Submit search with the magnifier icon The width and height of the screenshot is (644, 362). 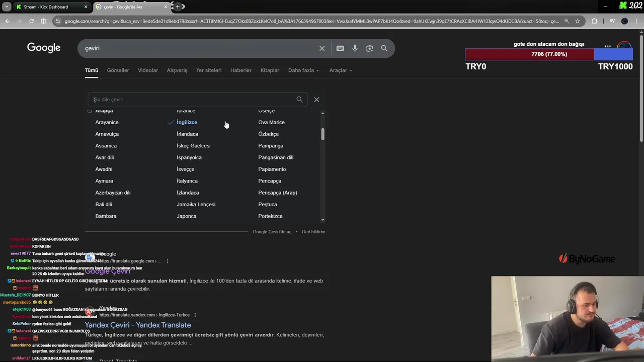tap(384, 48)
